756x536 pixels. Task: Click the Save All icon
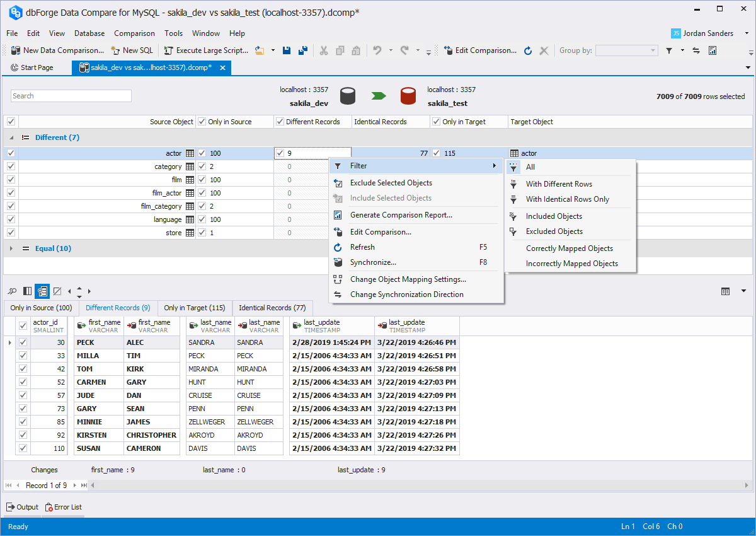coord(302,50)
